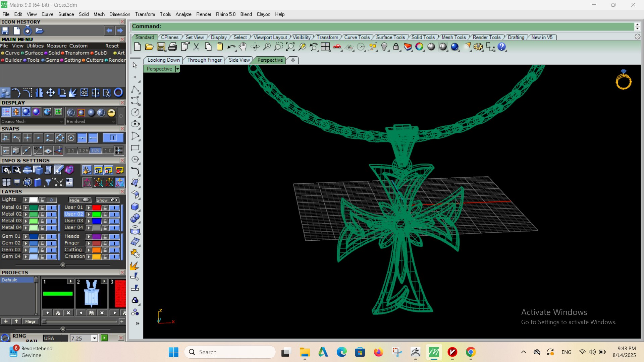Click the Show layers button
This screenshot has height=362, width=644.
click(107, 200)
